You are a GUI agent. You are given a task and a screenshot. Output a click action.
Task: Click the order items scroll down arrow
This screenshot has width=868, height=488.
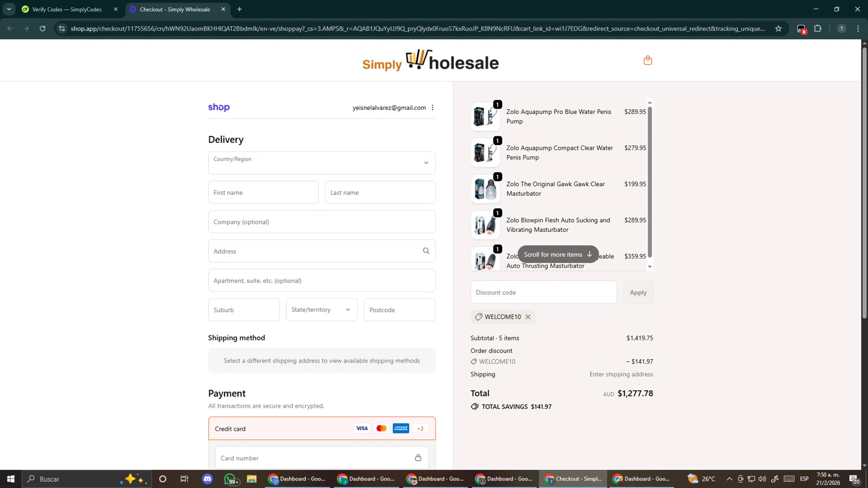point(649,267)
